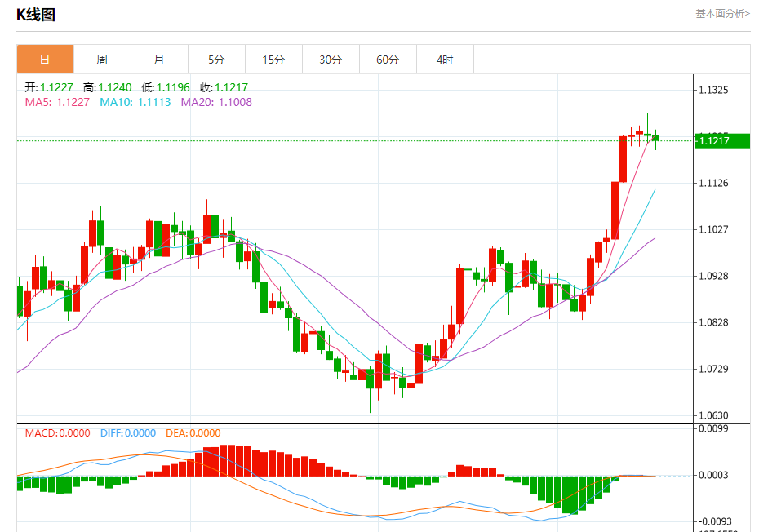The height and width of the screenshot is (532, 759).
Task: Click the 1.1325 price axis label
Action: (713, 90)
